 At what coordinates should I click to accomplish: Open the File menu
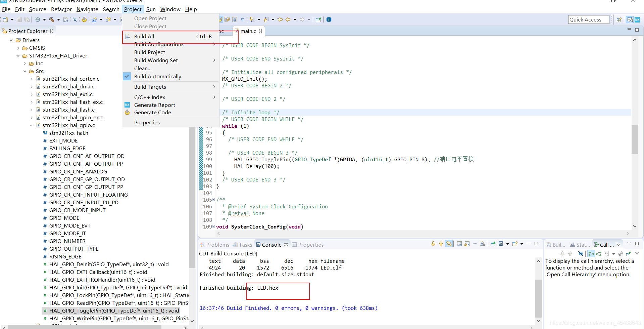[6, 9]
